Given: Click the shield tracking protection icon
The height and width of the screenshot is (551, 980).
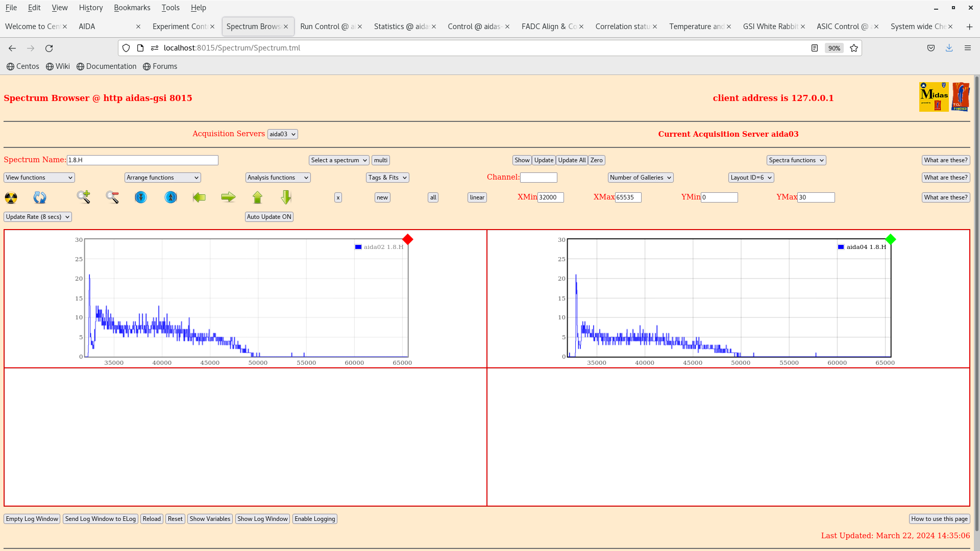Looking at the screenshot, I should (126, 48).
